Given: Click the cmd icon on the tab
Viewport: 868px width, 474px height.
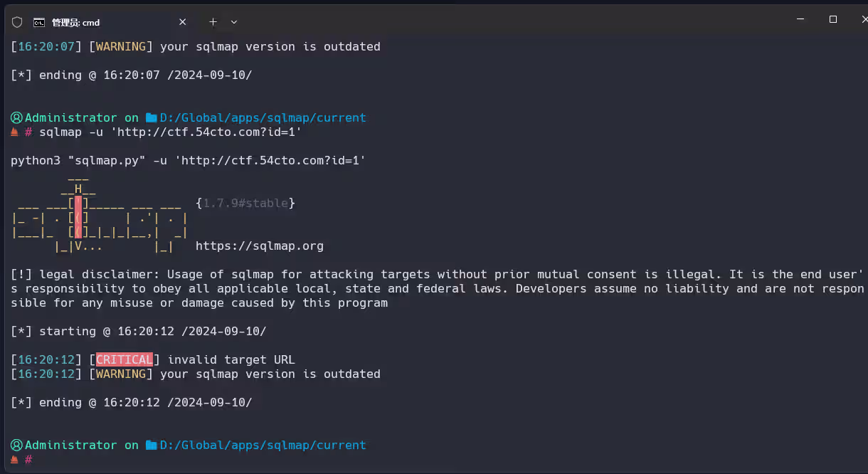Looking at the screenshot, I should 39,22.
